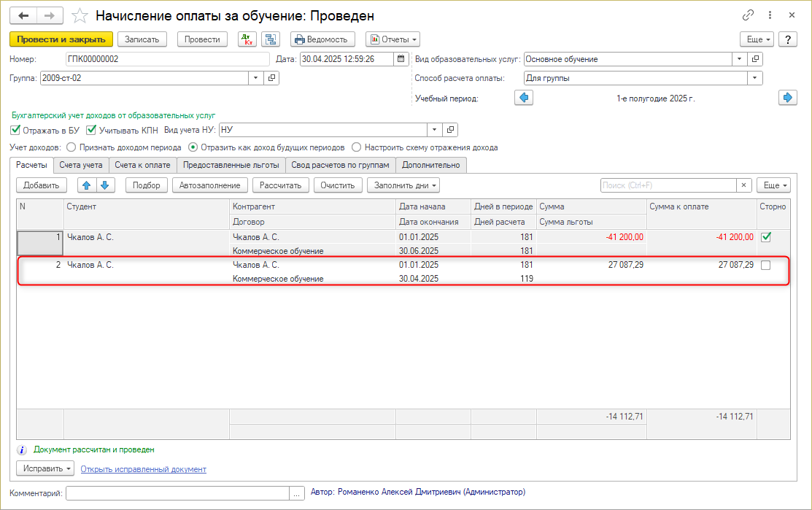
Task: Click the Поиск search field
Action: click(x=668, y=185)
